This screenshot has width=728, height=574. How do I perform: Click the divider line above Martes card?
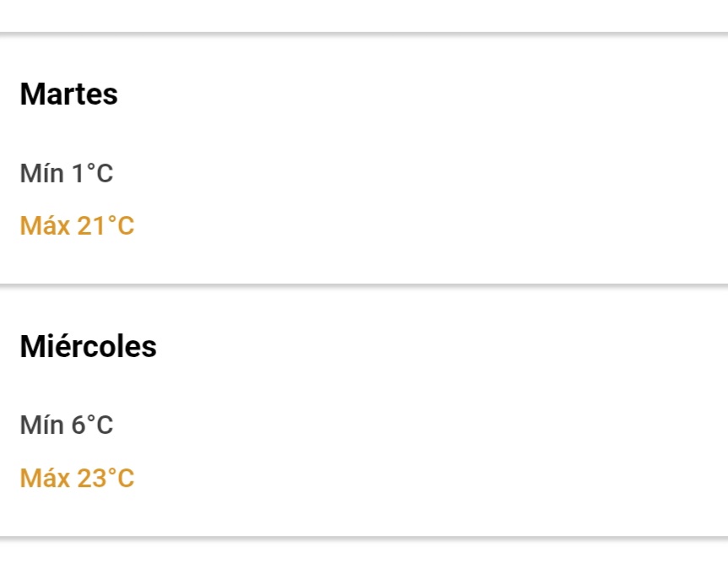[x=364, y=34]
